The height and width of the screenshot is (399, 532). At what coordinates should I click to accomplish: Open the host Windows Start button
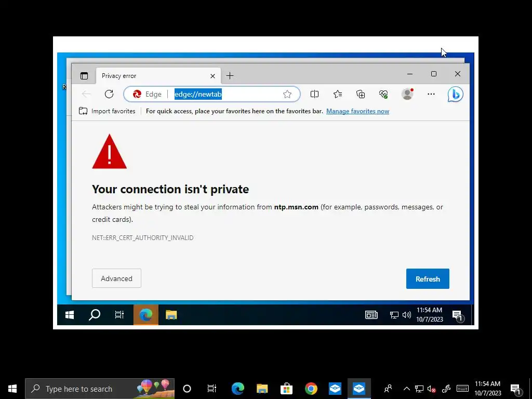coord(12,389)
